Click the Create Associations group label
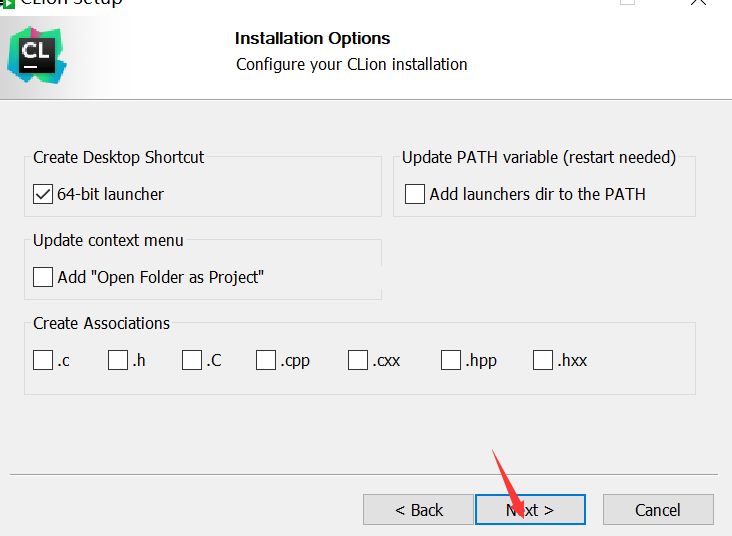The image size is (732, 536). pyautogui.click(x=101, y=323)
